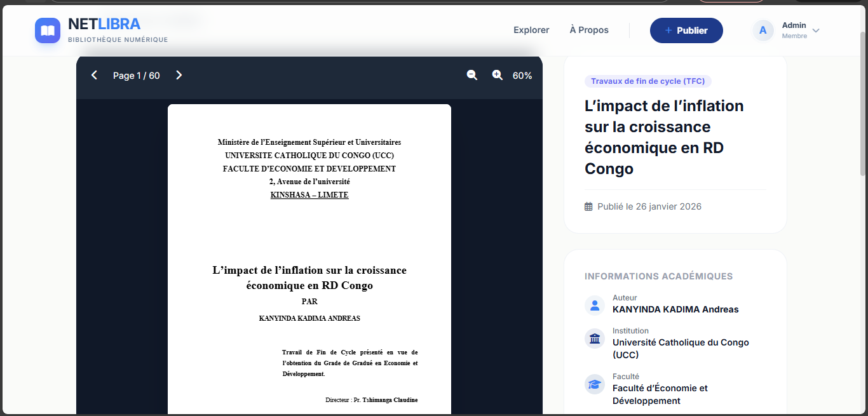Go to the previous page arrow
The height and width of the screenshot is (416, 868).
tap(94, 76)
